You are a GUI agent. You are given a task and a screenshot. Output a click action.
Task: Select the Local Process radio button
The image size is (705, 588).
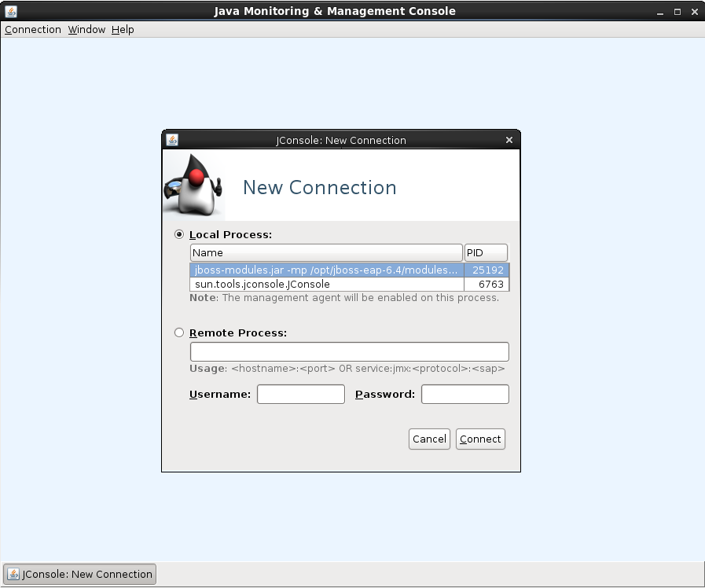(x=179, y=234)
